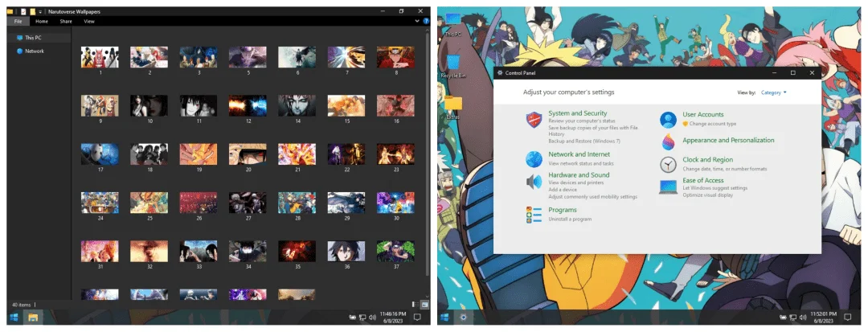Click folder icon in File Explorer title bar
This screenshot has height=332, width=868.
10,11
